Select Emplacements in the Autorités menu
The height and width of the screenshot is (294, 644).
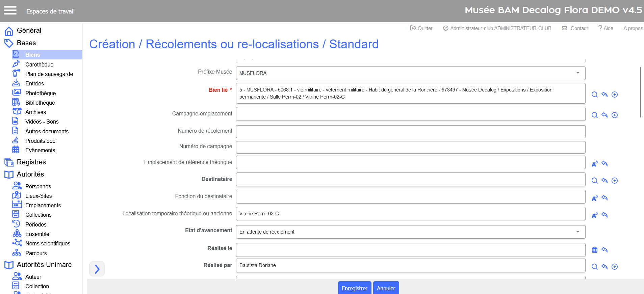click(43, 205)
